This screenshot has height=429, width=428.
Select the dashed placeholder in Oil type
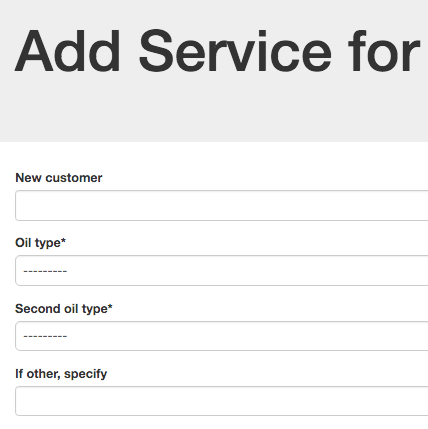[45, 271]
